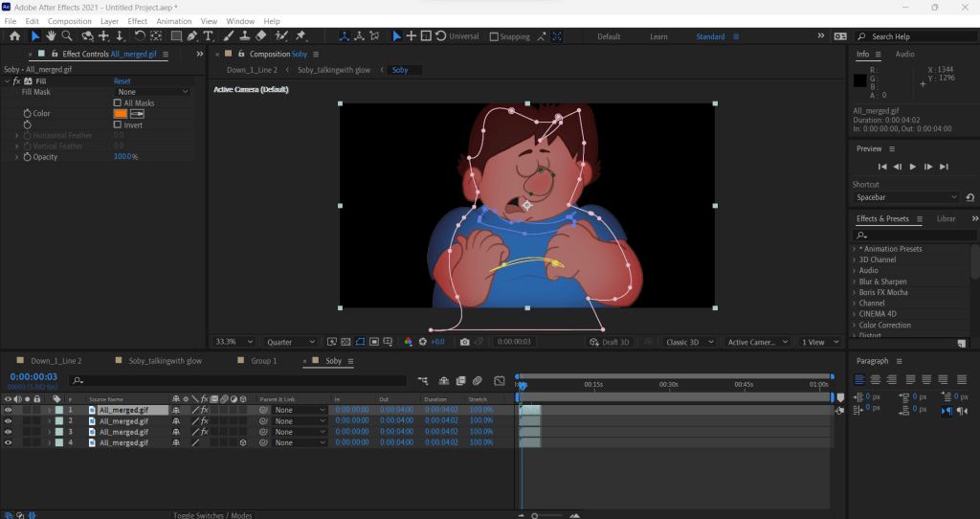Select the Horizontal Type tool

(x=208, y=36)
